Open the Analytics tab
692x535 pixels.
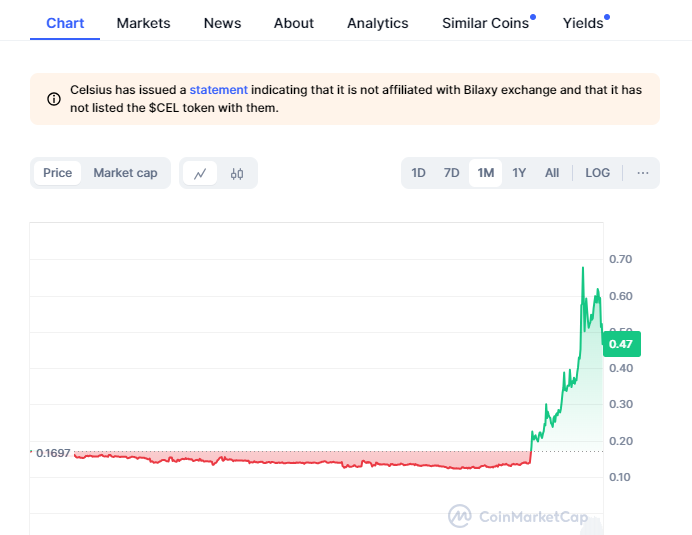[x=377, y=23]
